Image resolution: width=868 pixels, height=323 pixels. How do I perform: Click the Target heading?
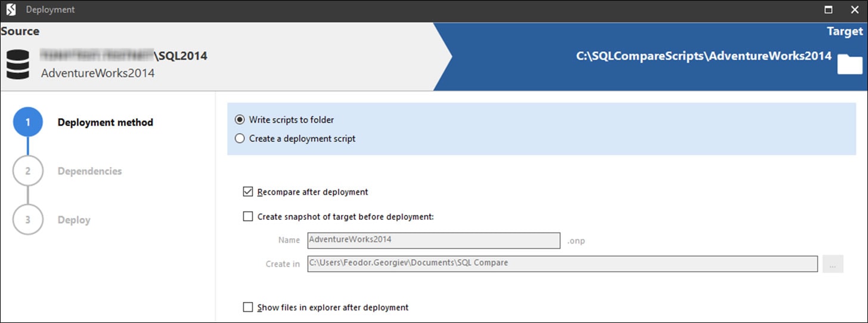tap(845, 32)
